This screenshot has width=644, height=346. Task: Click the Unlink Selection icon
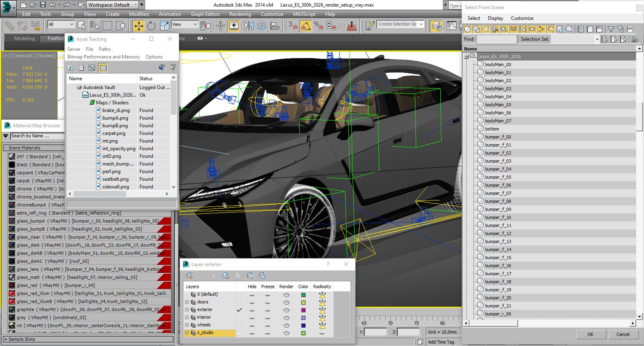click(x=22, y=26)
